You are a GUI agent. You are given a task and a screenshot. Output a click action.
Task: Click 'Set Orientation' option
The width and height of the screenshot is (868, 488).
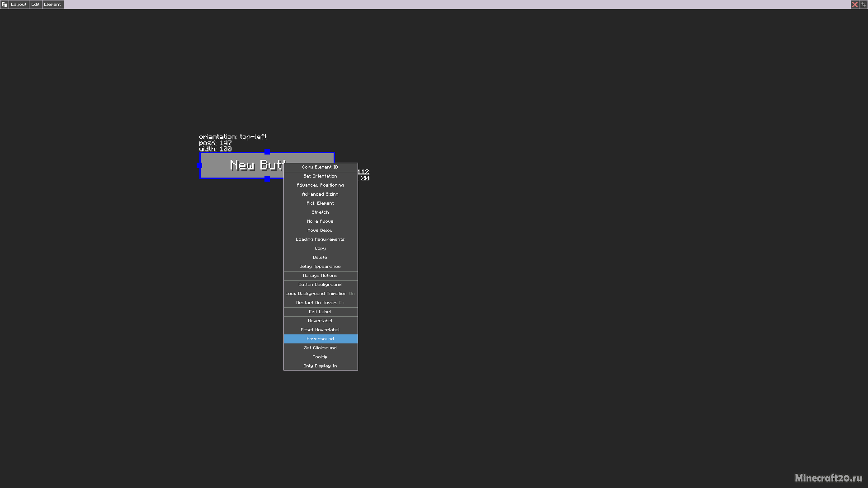(x=320, y=176)
